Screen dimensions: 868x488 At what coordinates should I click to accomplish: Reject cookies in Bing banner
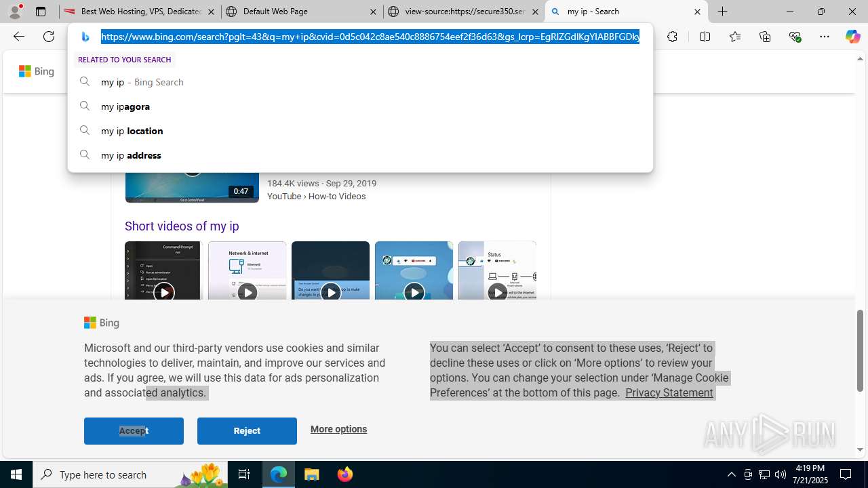(x=247, y=431)
